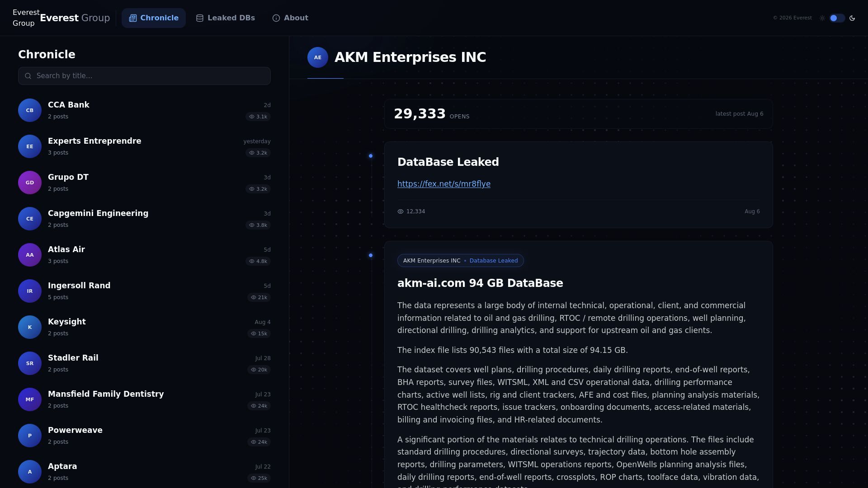Screen dimensions: 868x488
Task: Select Powerweave in the list
Action: pos(144,436)
